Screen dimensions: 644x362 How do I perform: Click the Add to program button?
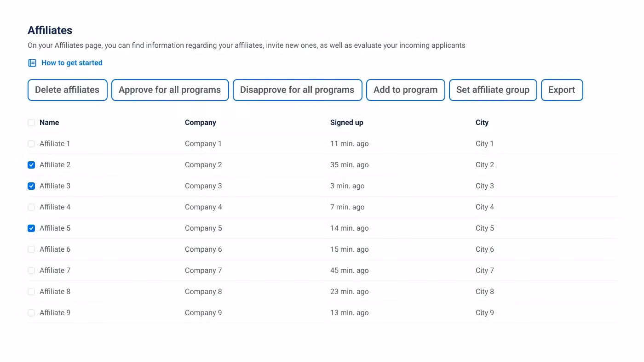[405, 90]
